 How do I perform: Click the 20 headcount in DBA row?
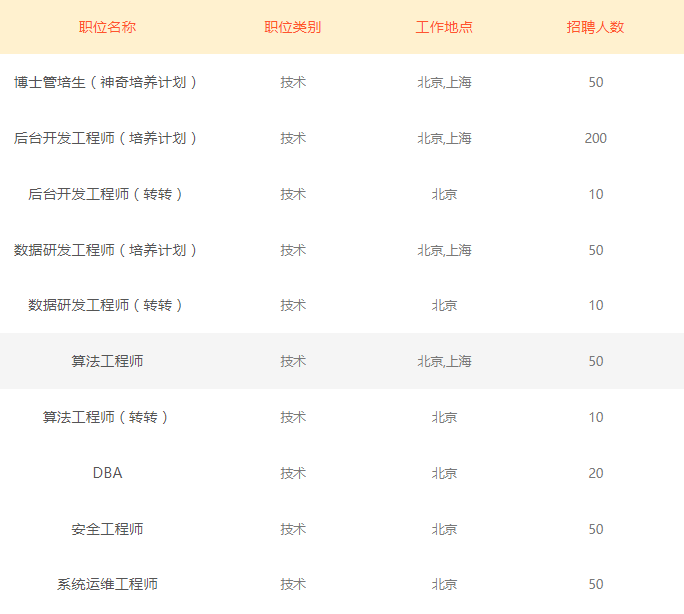[x=595, y=473]
